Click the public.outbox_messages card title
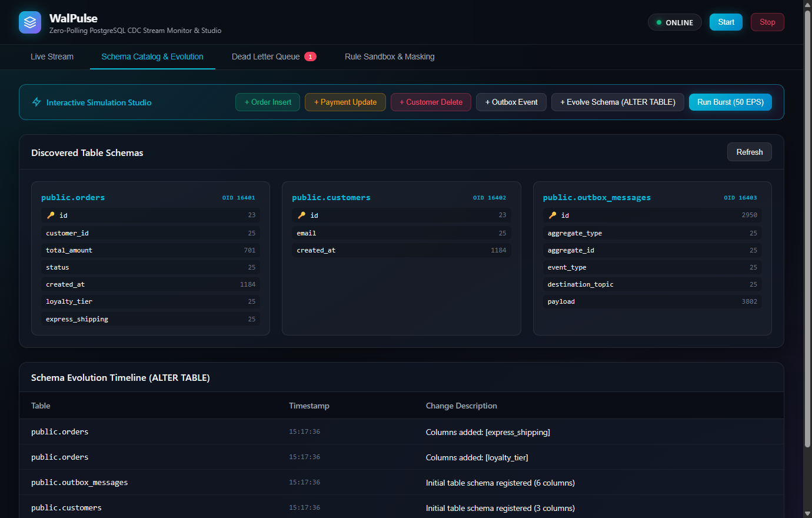 point(597,197)
